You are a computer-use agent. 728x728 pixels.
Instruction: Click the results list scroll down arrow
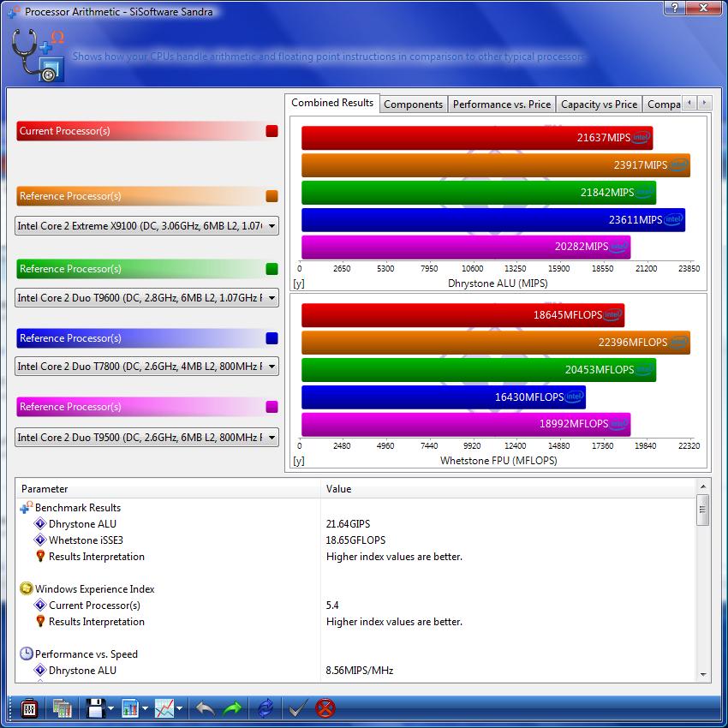[703, 675]
